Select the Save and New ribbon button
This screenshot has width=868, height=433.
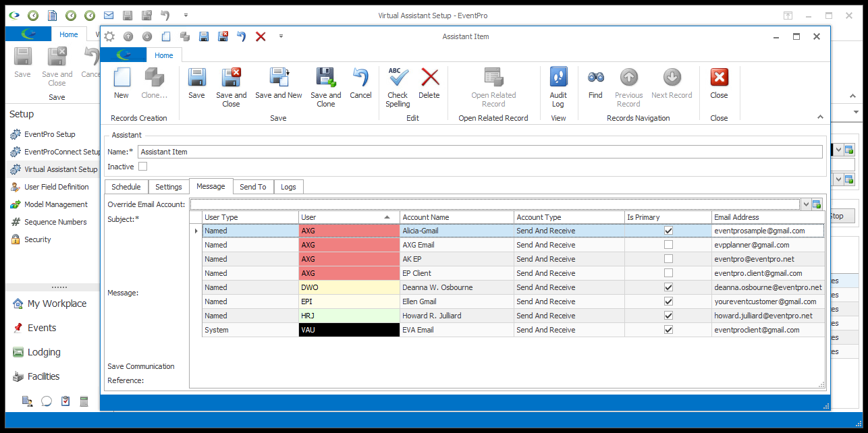279,83
